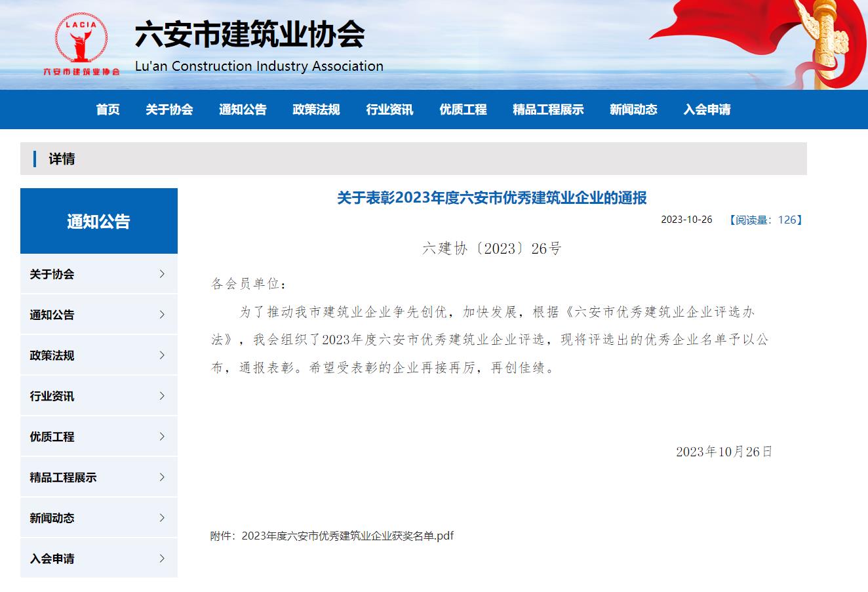Click the chevron beside sidebar 新闻动态

click(162, 518)
